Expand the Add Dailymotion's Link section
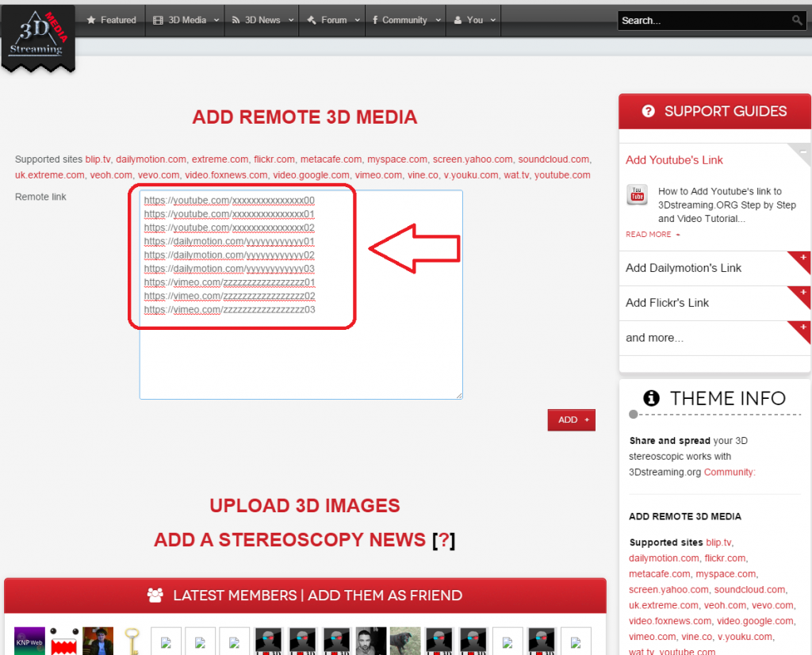 pyautogui.click(x=802, y=259)
